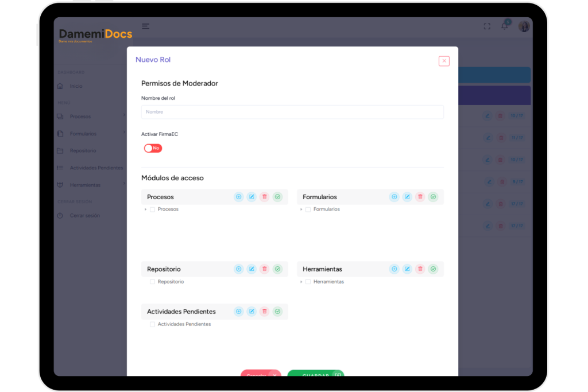Click the edit icon in Actividades Pendientes header
The image size is (588, 392).
click(252, 312)
